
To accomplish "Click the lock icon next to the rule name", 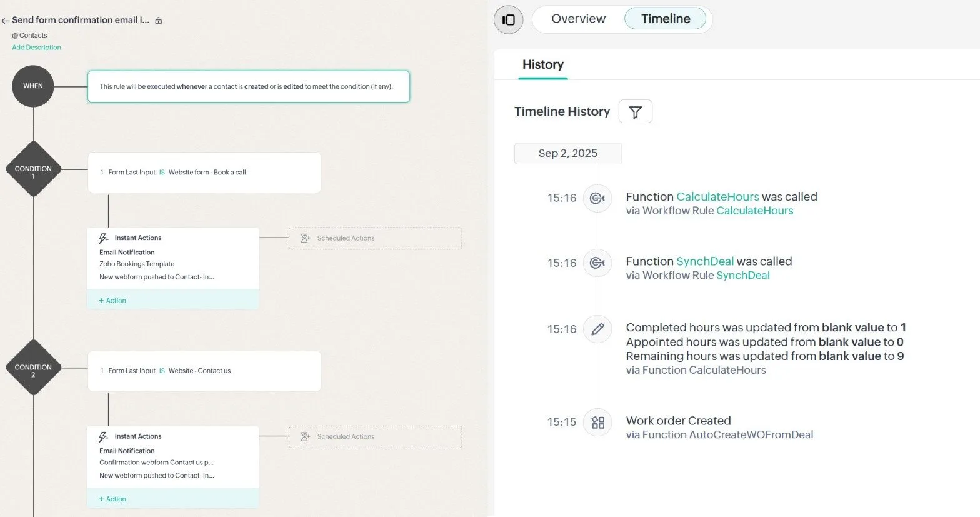I will tap(159, 21).
